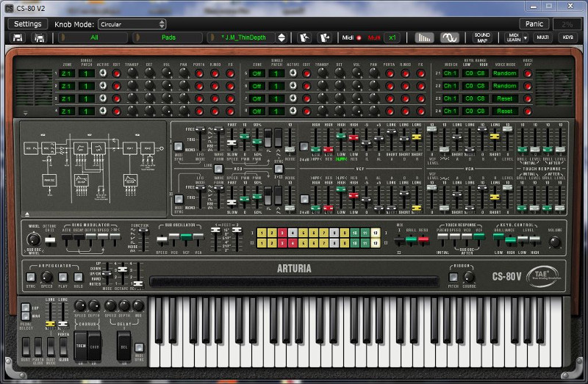Toggle the modulation matrix waveform icon
The height and width of the screenshot is (384, 588).
pyautogui.click(x=449, y=37)
